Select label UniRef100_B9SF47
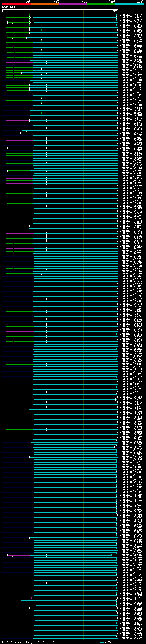The image size is (146, 644). (x=131, y=100)
